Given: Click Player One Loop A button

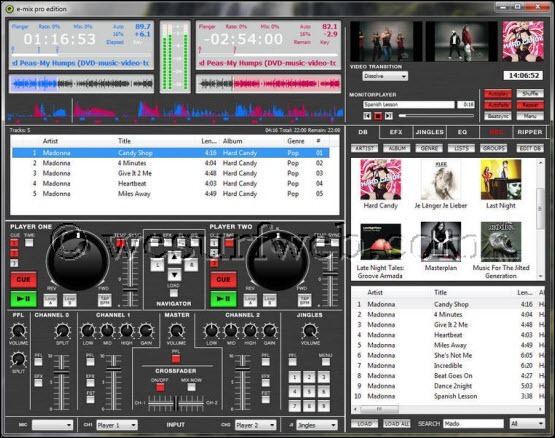Looking at the screenshot, I should tap(51, 300).
